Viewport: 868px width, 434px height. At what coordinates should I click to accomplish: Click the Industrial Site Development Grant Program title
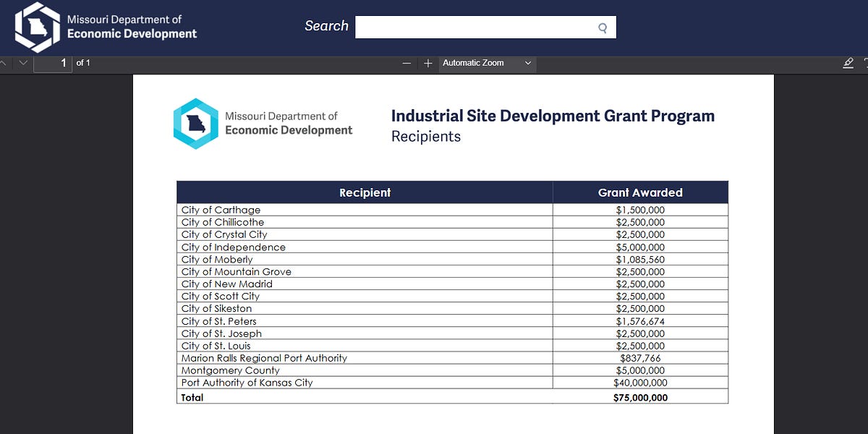553,116
